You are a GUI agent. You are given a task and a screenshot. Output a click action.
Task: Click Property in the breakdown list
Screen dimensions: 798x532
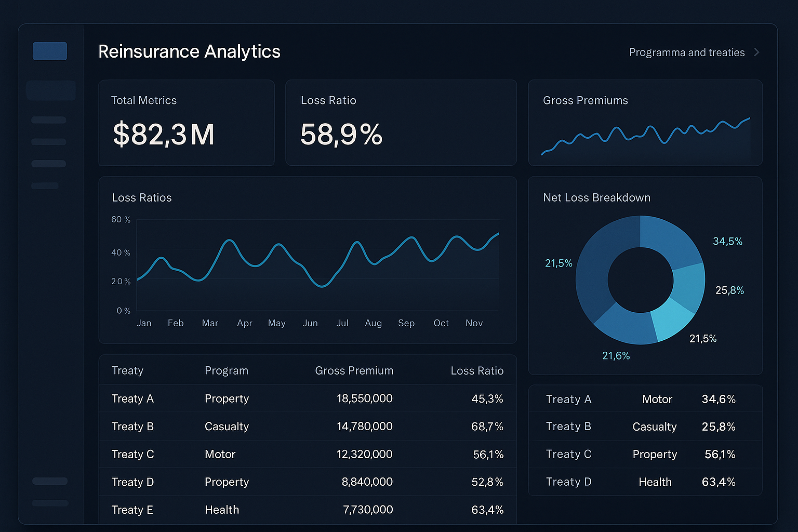[x=655, y=455]
